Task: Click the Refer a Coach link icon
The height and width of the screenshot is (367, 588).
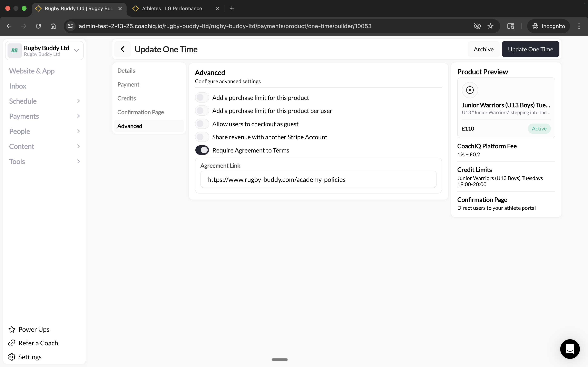Action: pyautogui.click(x=11, y=343)
